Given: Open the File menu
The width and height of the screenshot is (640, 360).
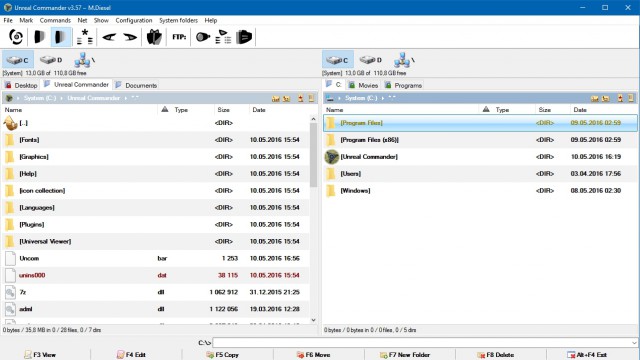Looking at the screenshot, I should click(8, 20).
